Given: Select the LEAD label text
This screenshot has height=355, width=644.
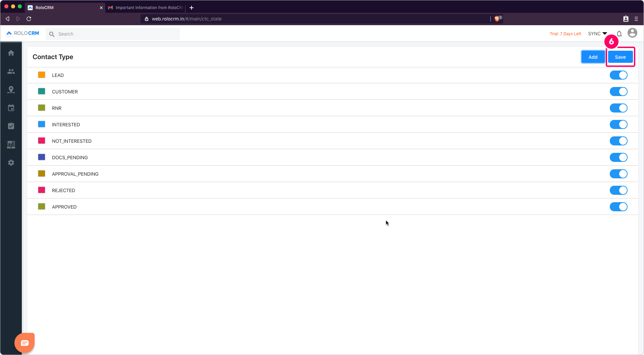Looking at the screenshot, I should click(58, 75).
